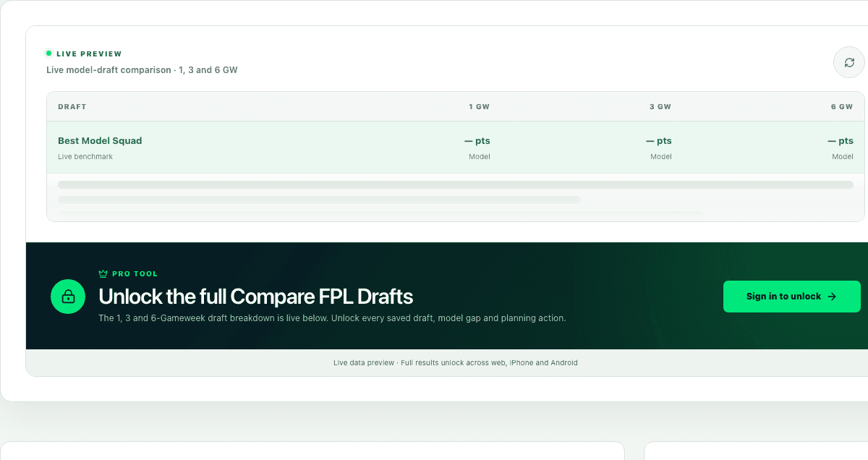Click the crown icon beside PRO TOOL
Image resolution: width=868 pixels, height=460 pixels.
point(103,274)
